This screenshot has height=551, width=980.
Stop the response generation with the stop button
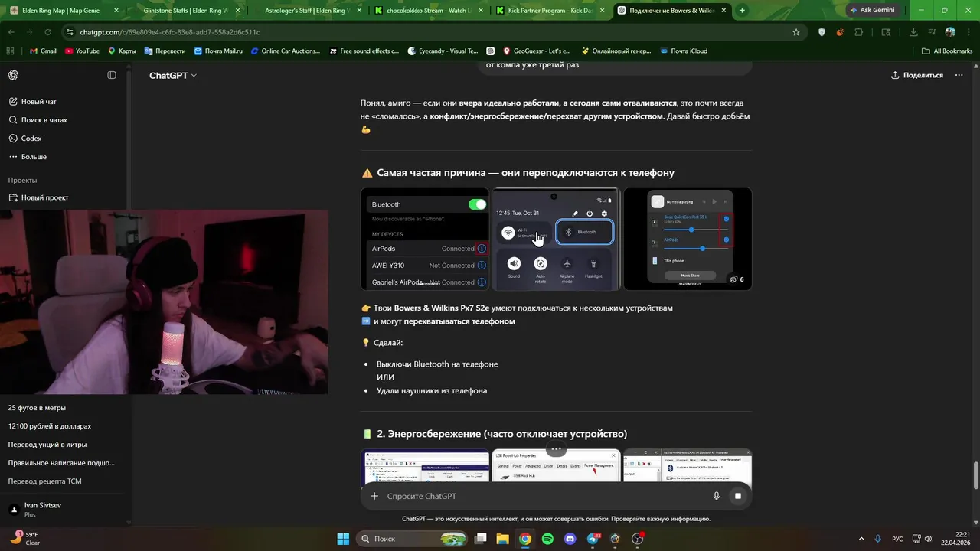pos(738,496)
